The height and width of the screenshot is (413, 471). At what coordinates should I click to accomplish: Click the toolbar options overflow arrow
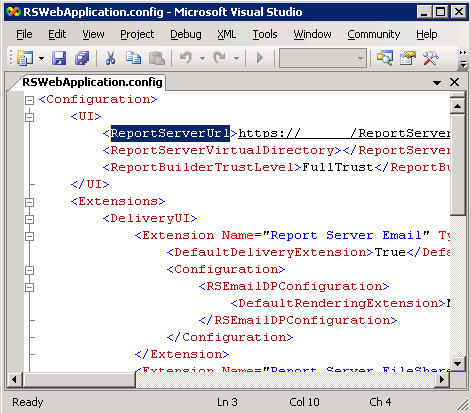pos(463,59)
